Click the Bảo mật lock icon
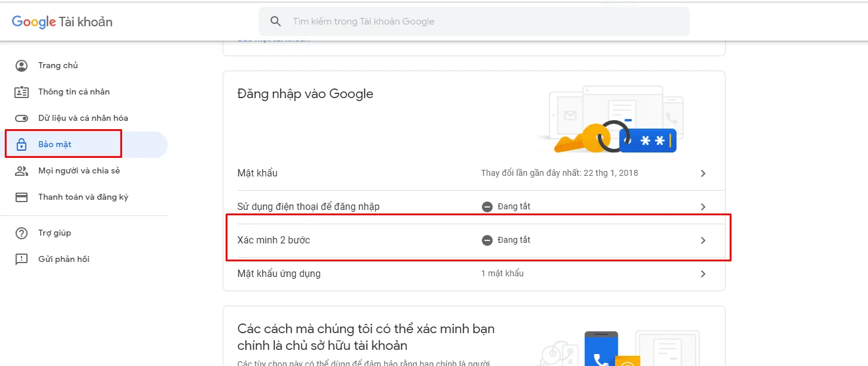The width and height of the screenshot is (868, 366). coord(22,145)
